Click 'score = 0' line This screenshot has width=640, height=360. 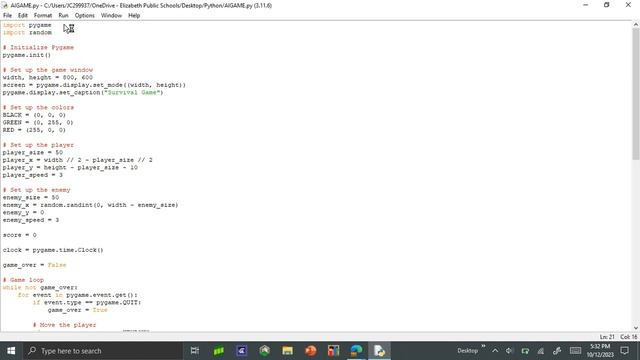[x=20, y=235]
